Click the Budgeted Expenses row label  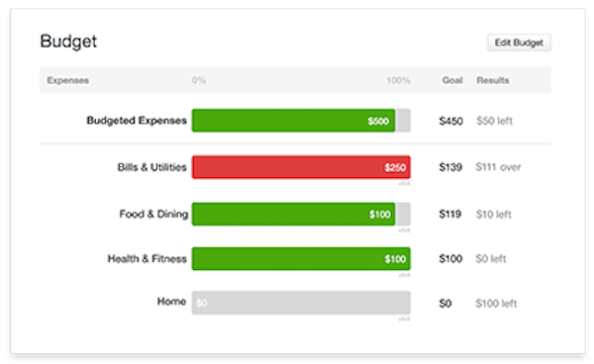137,121
